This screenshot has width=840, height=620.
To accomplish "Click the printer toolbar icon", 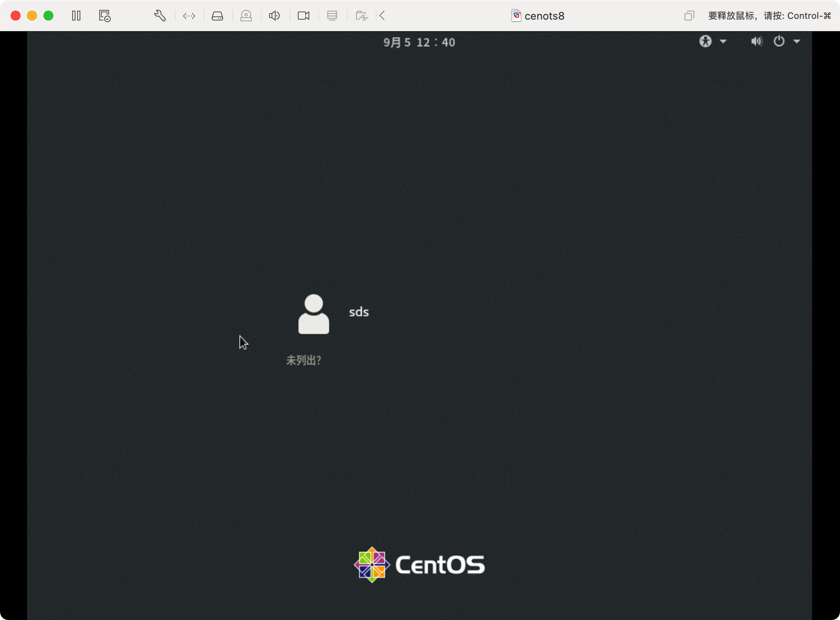I will pos(332,16).
